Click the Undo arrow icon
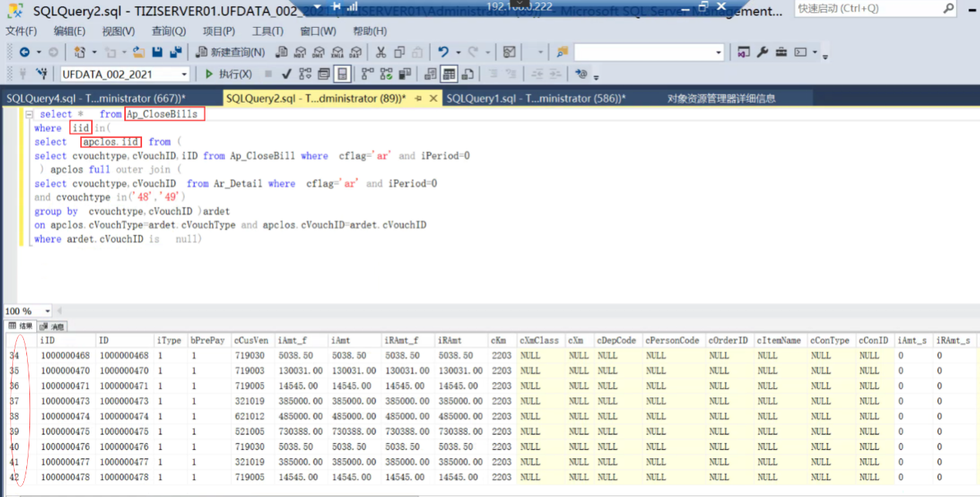The height and width of the screenshot is (497, 980). pos(443,52)
